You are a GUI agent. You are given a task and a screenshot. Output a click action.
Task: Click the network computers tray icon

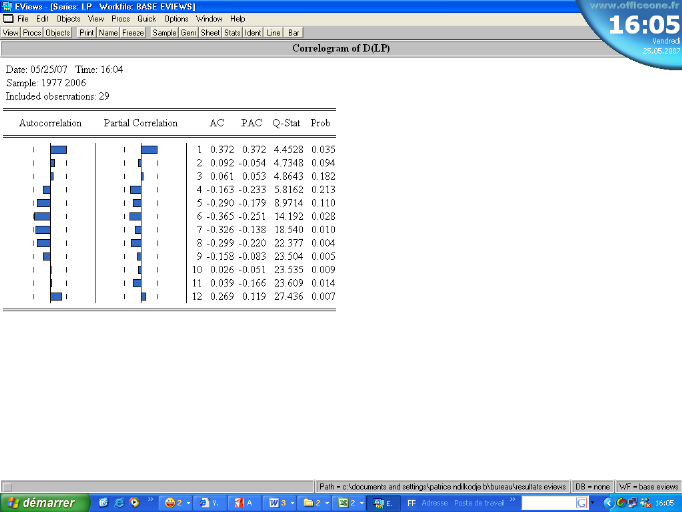633,503
